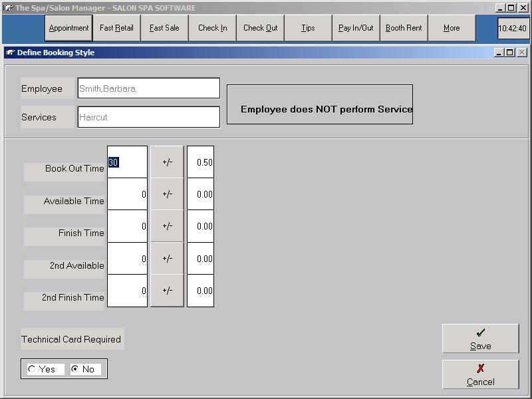Open Pay In/Out from the toolbar

click(x=356, y=29)
